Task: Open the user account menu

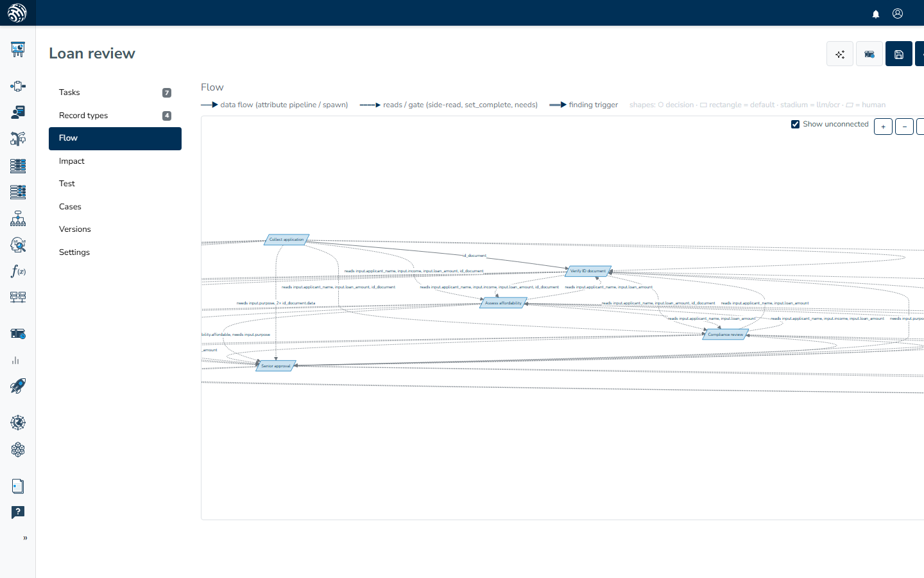Action: 898,13
